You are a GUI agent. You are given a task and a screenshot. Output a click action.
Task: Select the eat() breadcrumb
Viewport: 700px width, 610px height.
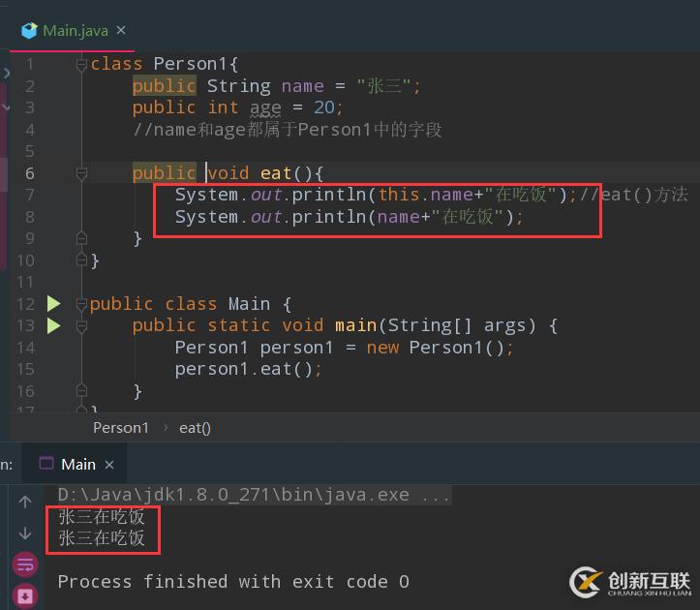click(195, 428)
